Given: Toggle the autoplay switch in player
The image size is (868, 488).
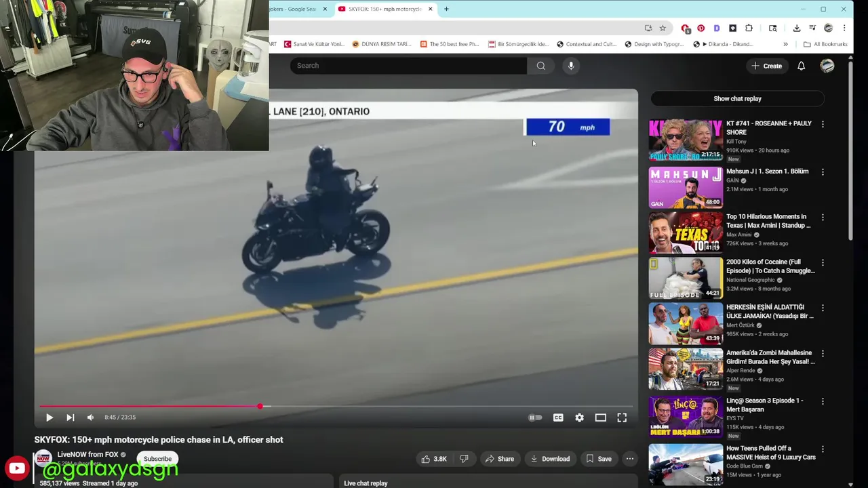Looking at the screenshot, I should [x=535, y=418].
